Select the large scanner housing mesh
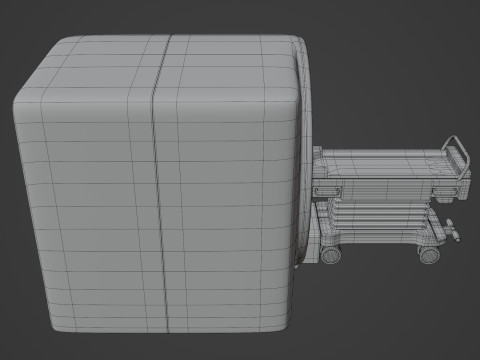Image resolution: width=480 pixels, height=360 pixels. 157,183
